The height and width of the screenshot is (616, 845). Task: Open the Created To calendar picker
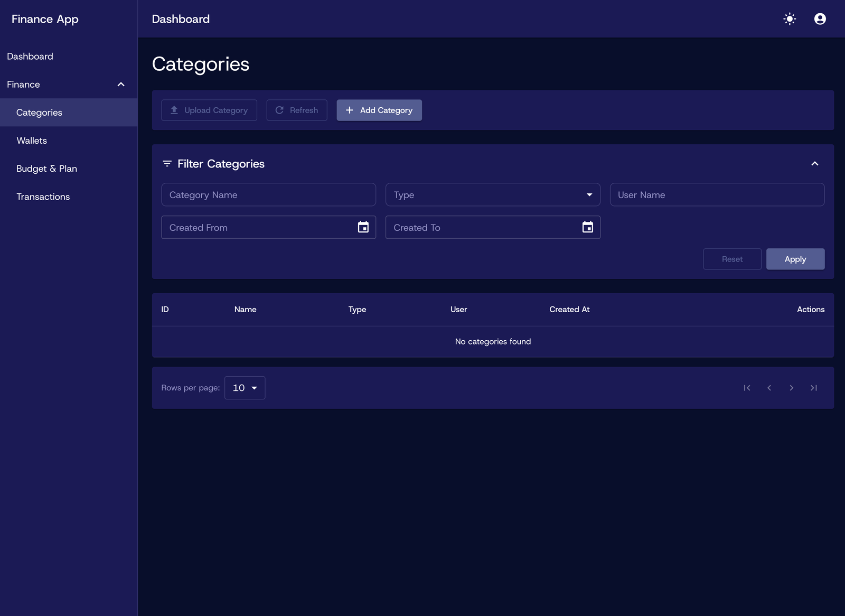tap(587, 227)
